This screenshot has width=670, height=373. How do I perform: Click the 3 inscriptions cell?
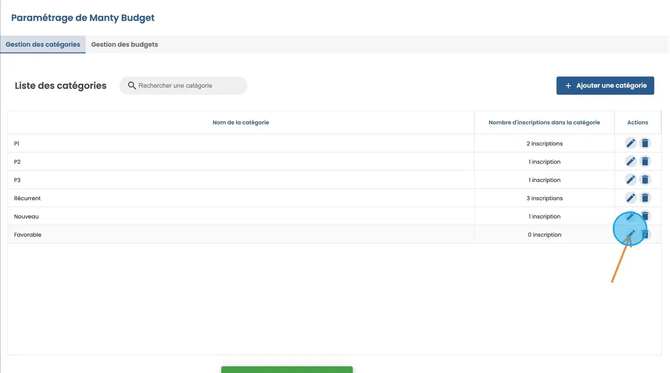[544, 198]
